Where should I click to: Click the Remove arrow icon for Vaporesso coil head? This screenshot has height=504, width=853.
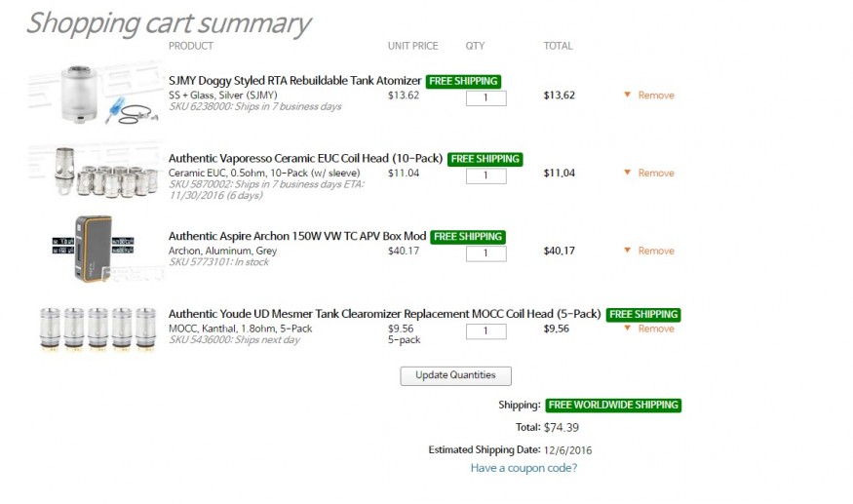click(x=627, y=173)
